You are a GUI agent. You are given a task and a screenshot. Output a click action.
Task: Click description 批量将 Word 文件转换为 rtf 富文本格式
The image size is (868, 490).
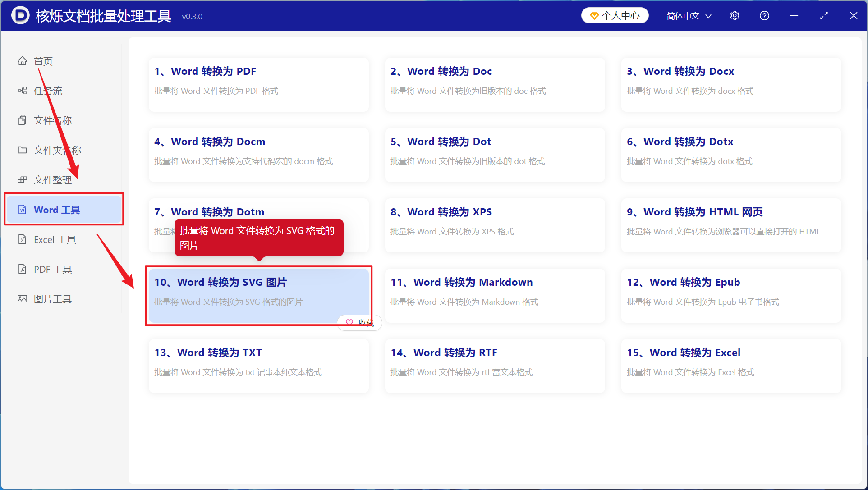(462, 372)
